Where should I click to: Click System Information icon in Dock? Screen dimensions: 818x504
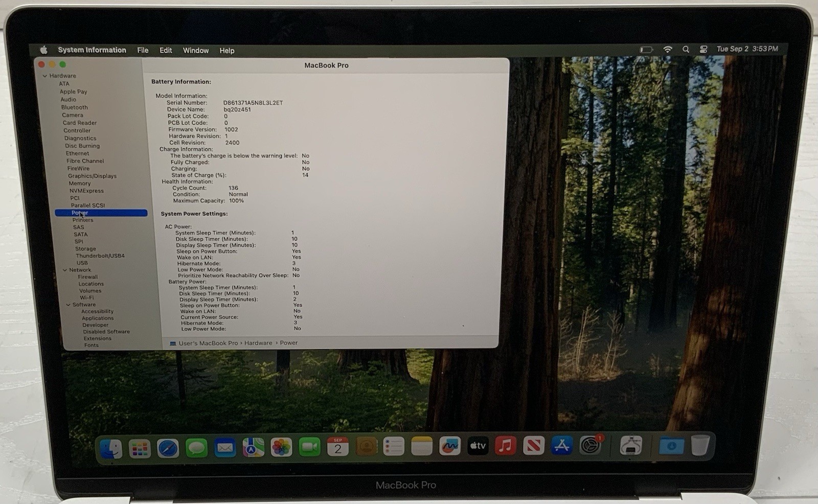click(631, 445)
